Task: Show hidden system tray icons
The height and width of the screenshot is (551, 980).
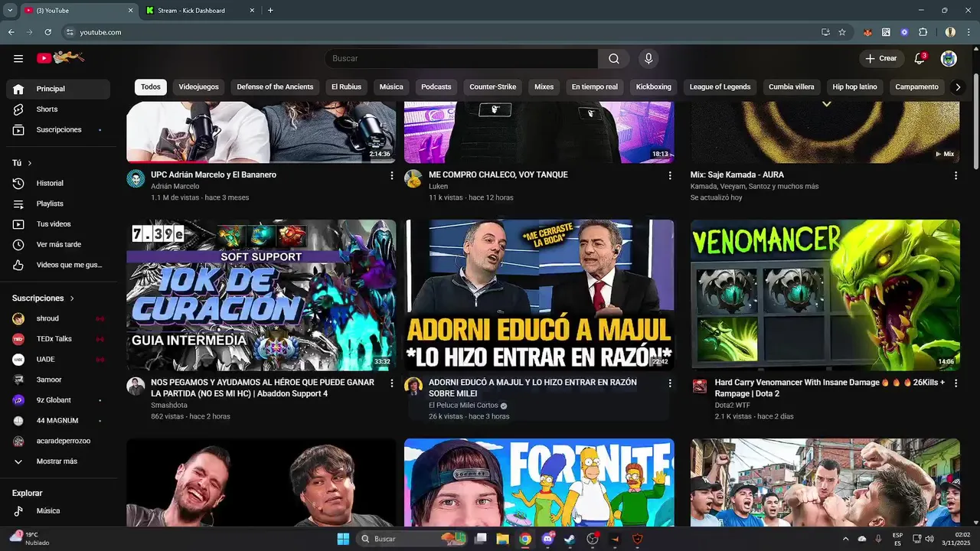Action: (x=845, y=539)
